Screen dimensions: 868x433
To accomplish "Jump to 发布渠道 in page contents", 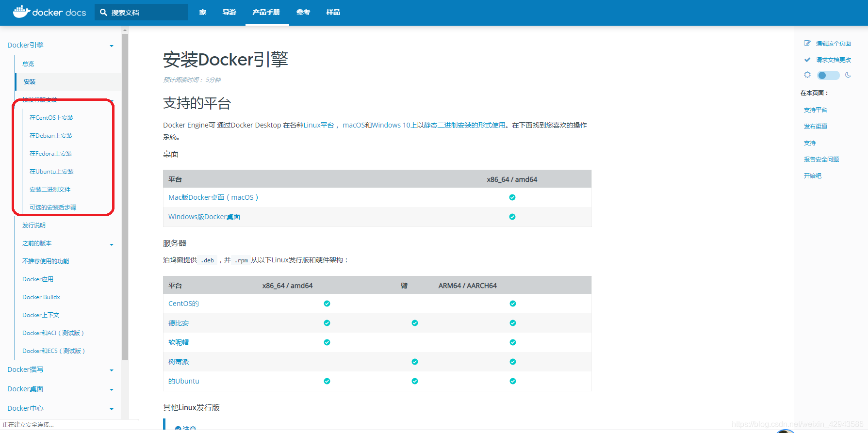I will tap(816, 127).
